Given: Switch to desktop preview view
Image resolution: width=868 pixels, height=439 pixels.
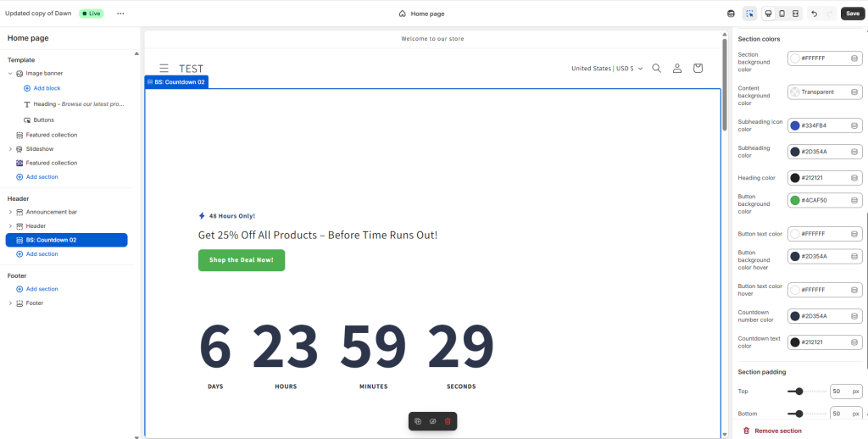Looking at the screenshot, I should [x=768, y=14].
